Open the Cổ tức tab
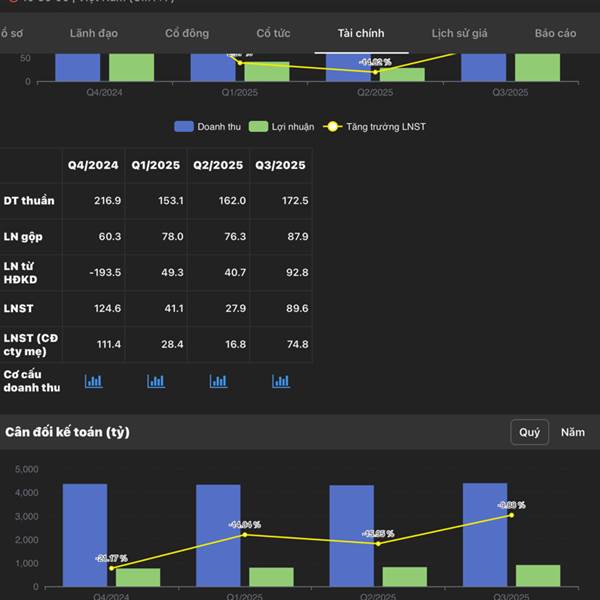The width and height of the screenshot is (600, 600). [273, 33]
